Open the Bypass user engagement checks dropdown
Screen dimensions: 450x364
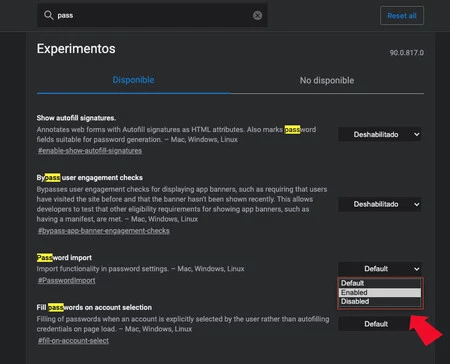pos(380,204)
